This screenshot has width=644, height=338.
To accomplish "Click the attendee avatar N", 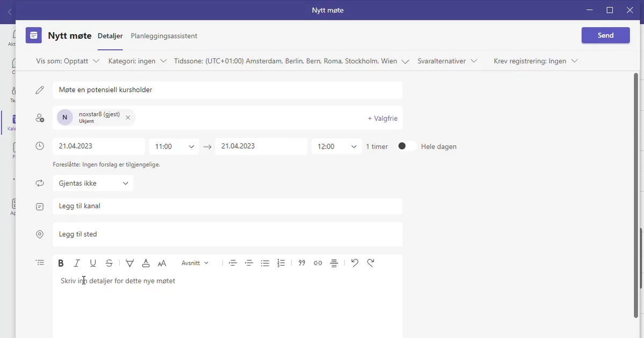I will 65,117.
